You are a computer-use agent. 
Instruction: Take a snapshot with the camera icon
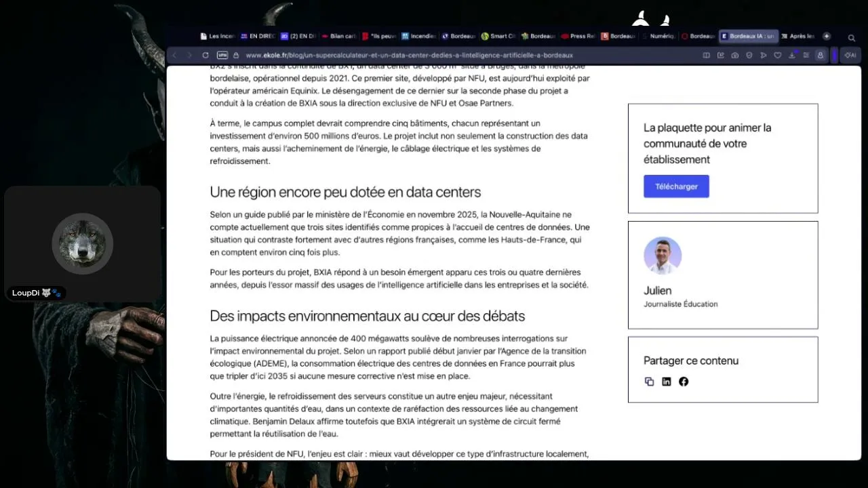coord(735,56)
